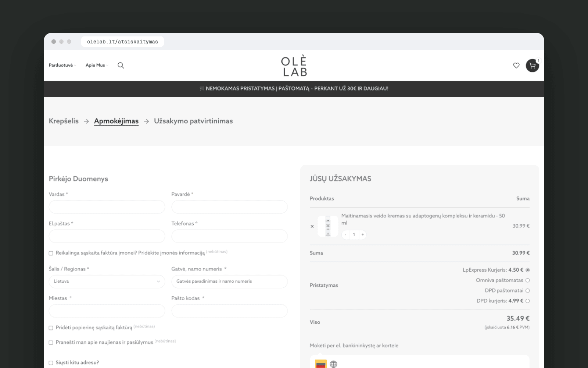Click the globe payment icon
Image resolution: width=588 pixels, height=368 pixels.
coord(333,364)
